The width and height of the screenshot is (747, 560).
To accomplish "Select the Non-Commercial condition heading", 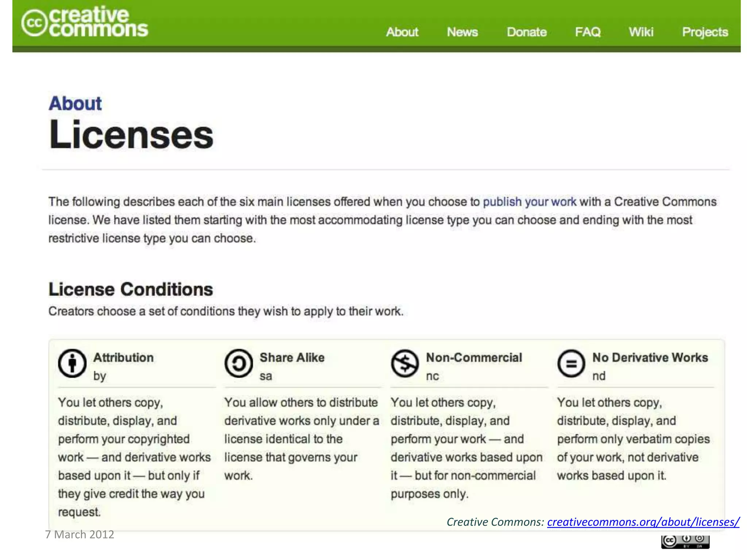I will (474, 357).
